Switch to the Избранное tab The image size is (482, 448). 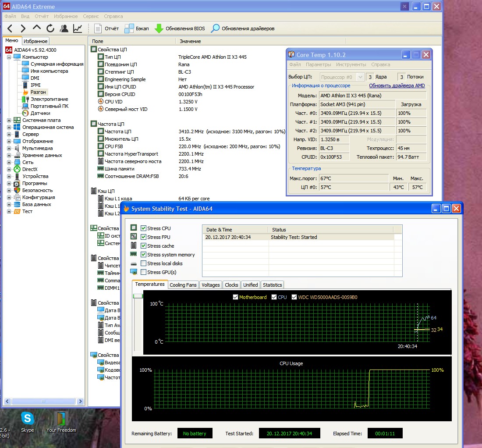click(35, 41)
